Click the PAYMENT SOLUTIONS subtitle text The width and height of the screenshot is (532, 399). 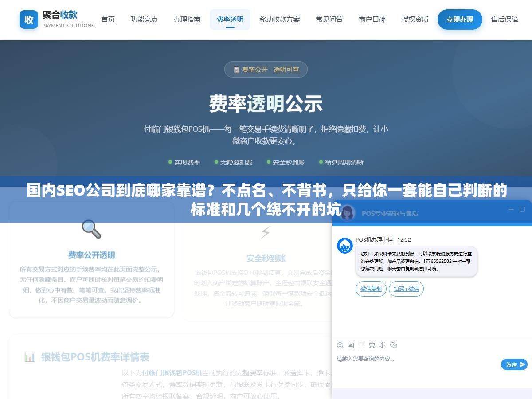[68, 26]
